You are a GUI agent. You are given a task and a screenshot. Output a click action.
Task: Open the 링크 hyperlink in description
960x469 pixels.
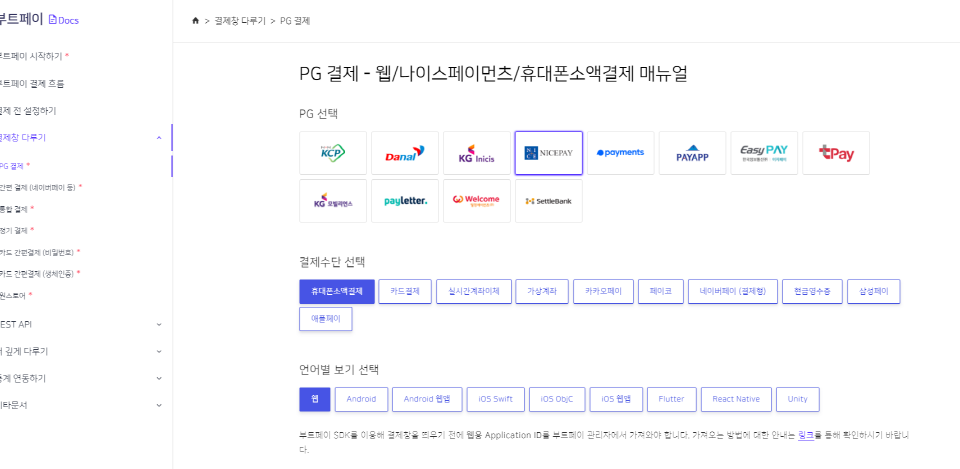(x=806, y=436)
